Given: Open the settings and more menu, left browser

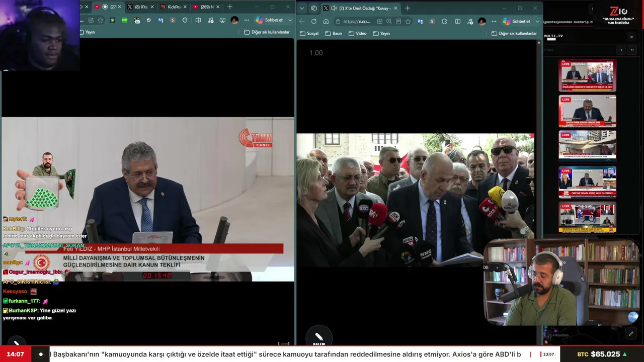Looking at the screenshot, I should click(247, 20).
